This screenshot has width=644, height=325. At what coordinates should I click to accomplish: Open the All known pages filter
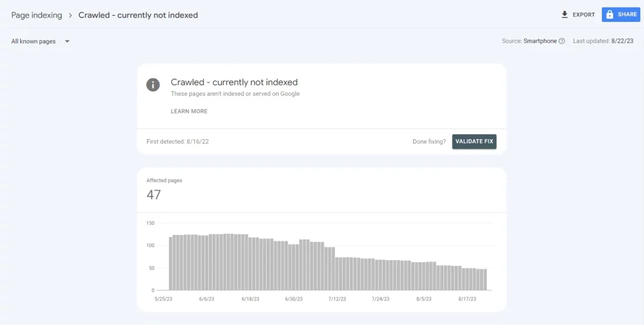(x=40, y=41)
